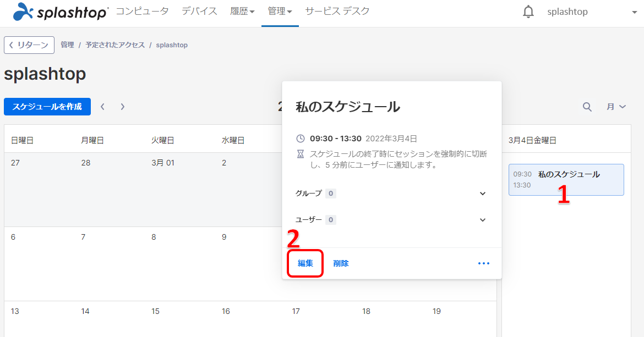
Task: Select calendar day 13
Action: pyautogui.click(x=15, y=311)
